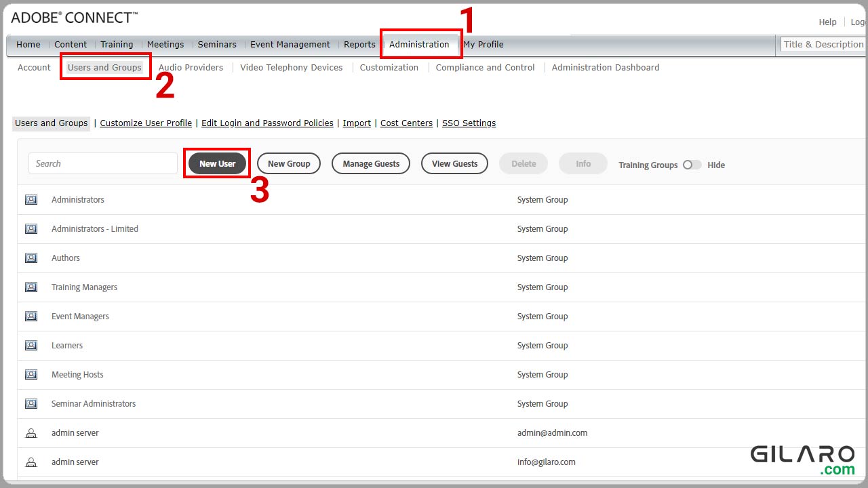Click the group icon beside Event Managers
The width and height of the screenshot is (868, 488).
click(x=31, y=317)
